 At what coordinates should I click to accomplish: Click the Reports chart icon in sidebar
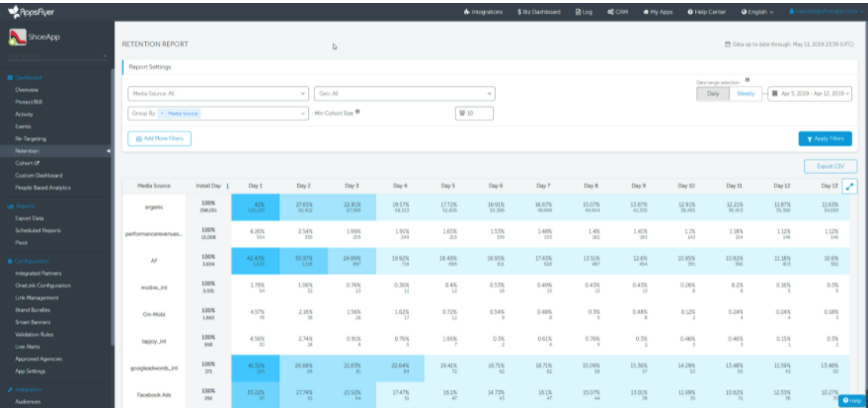tap(10, 205)
